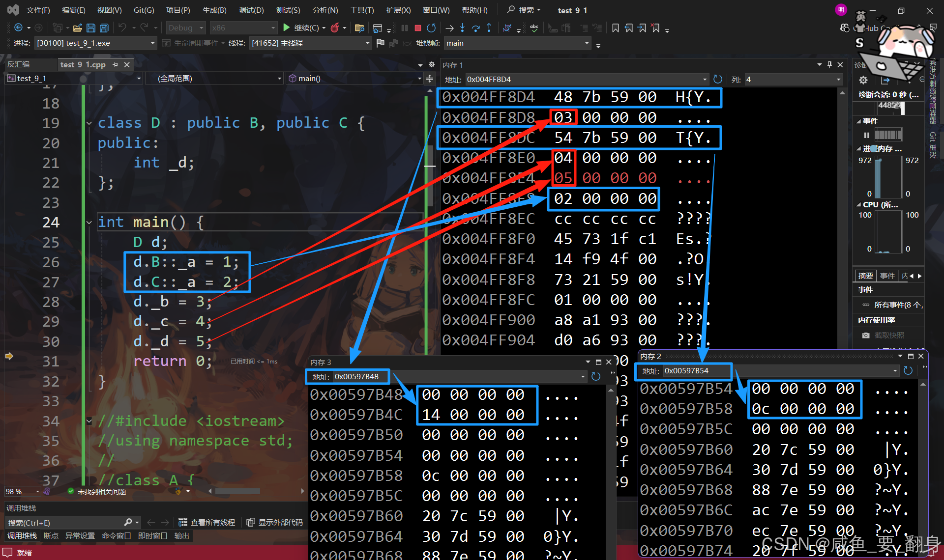The image size is (944, 560).
Task: Click 显示外部代码 button in call stack
Action: click(x=275, y=522)
